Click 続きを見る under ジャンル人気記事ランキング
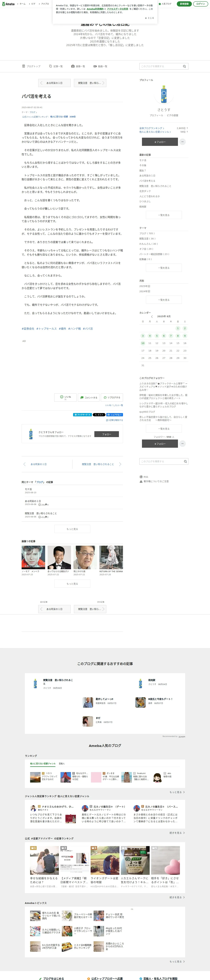This screenshot has width=210, height=980. point(177,833)
